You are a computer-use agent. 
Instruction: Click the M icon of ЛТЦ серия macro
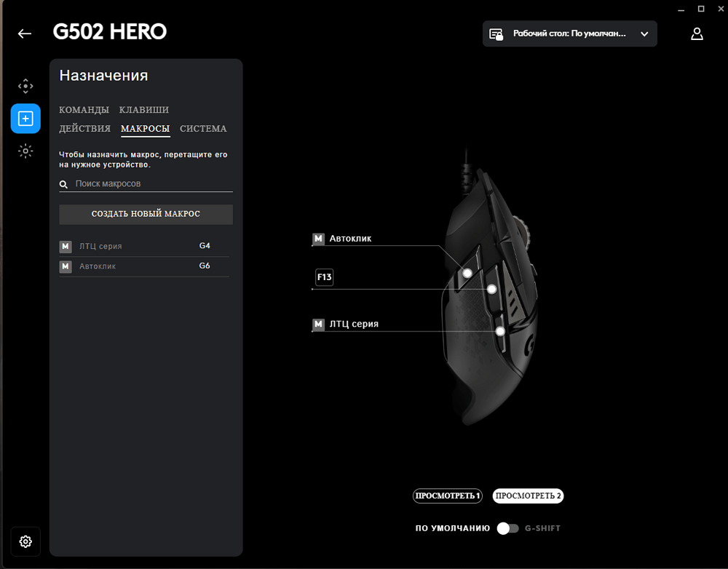point(66,247)
